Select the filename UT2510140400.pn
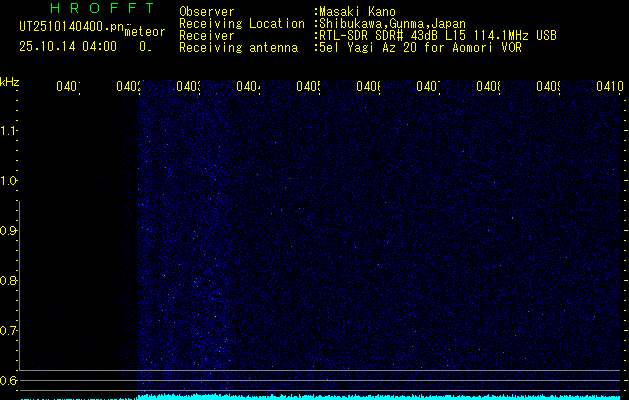629x400 pixels. pyautogui.click(x=72, y=27)
